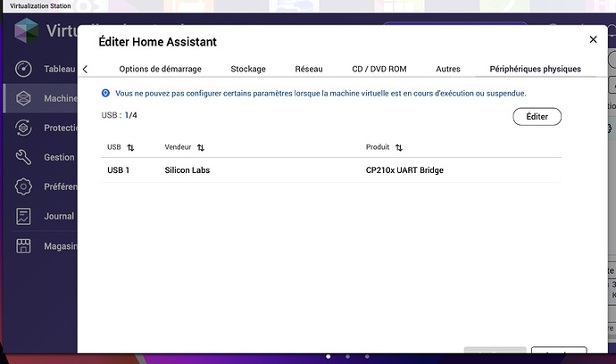The height and width of the screenshot is (364, 616).
Task: Select the Machines cube icon in sidebar
Action: pyautogui.click(x=23, y=98)
